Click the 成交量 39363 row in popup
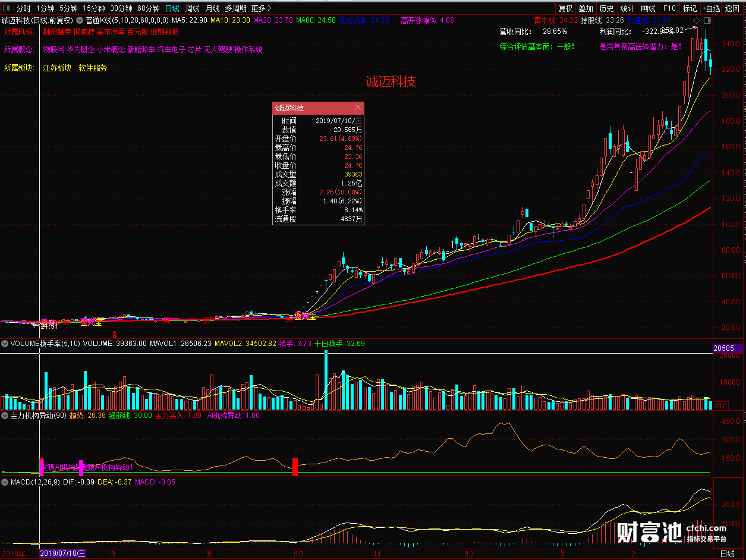Screen dimensions: 746x560 click(318, 174)
